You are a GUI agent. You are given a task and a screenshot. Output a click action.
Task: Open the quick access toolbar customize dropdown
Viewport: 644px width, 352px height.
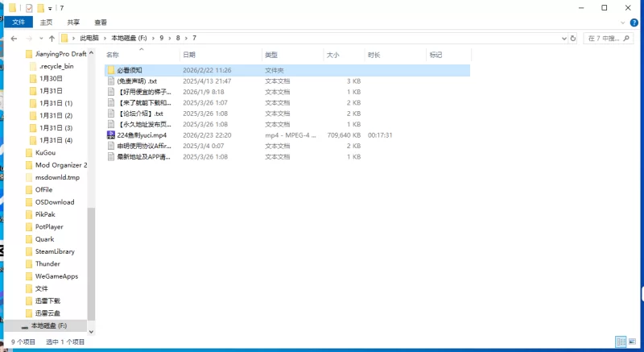(50, 8)
